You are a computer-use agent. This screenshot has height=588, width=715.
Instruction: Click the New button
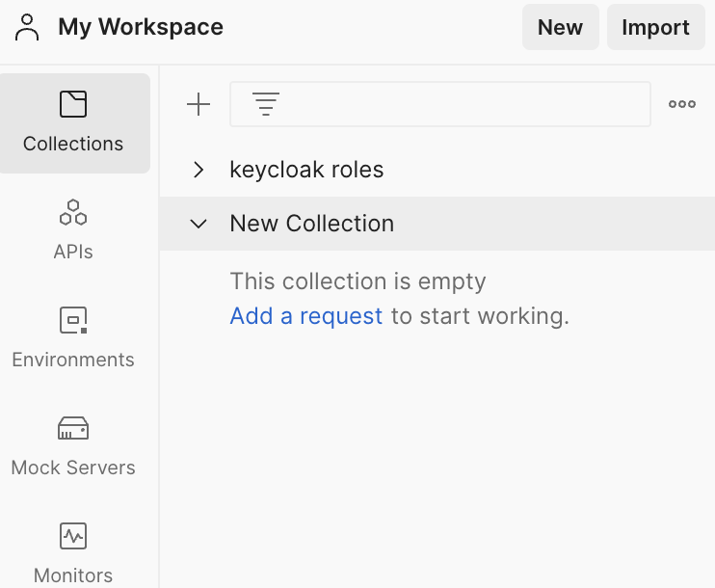(561, 27)
